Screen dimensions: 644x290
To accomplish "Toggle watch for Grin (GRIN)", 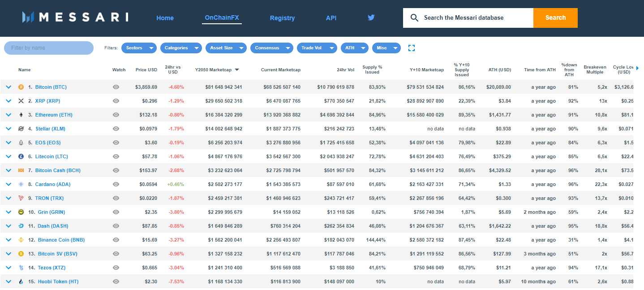I will [x=116, y=212].
